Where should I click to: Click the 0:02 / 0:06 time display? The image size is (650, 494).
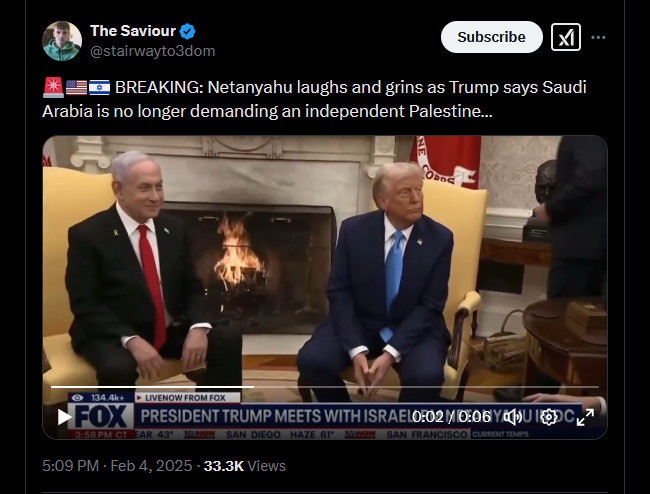(451, 417)
